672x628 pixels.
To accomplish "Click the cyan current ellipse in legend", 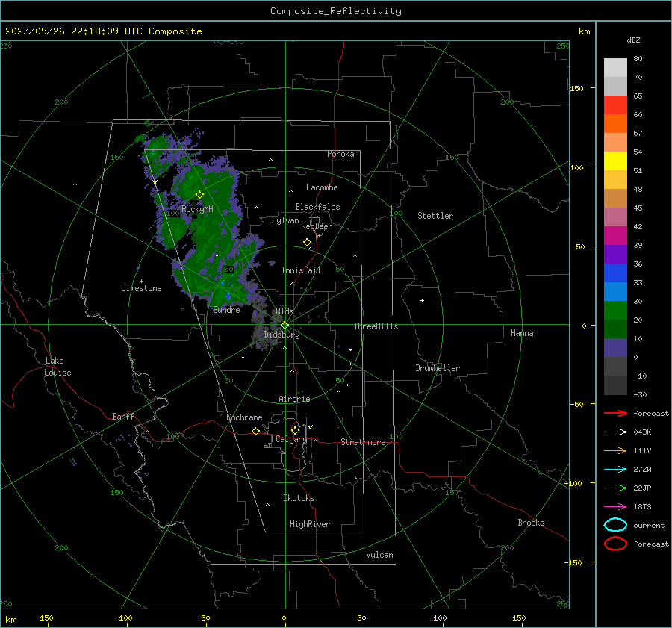I will tap(615, 525).
